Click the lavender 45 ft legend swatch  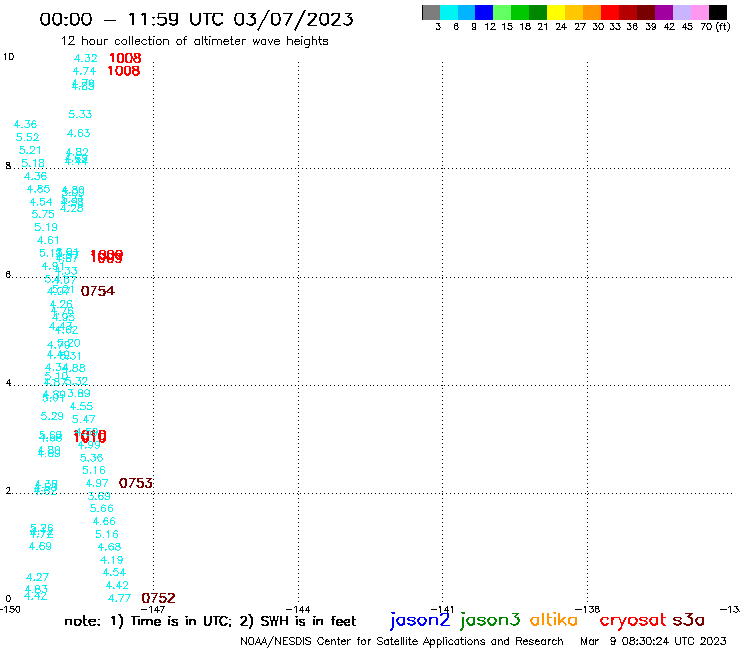coord(681,12)
